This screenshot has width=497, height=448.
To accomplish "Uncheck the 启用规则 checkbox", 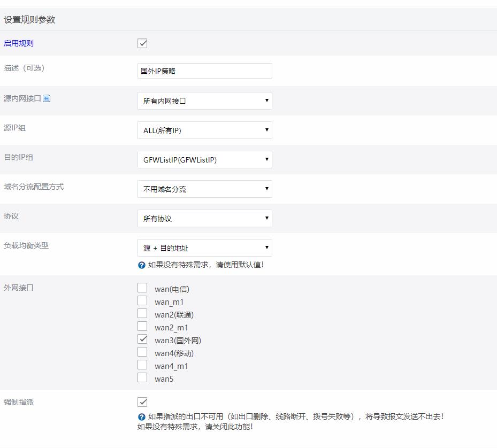I will [x=142, y=43].
